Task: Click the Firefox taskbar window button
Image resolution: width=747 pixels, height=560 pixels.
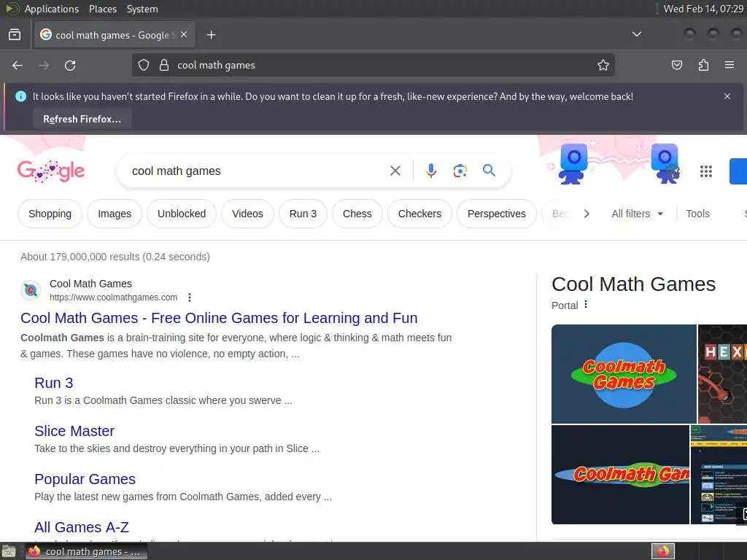Action: 86,551
